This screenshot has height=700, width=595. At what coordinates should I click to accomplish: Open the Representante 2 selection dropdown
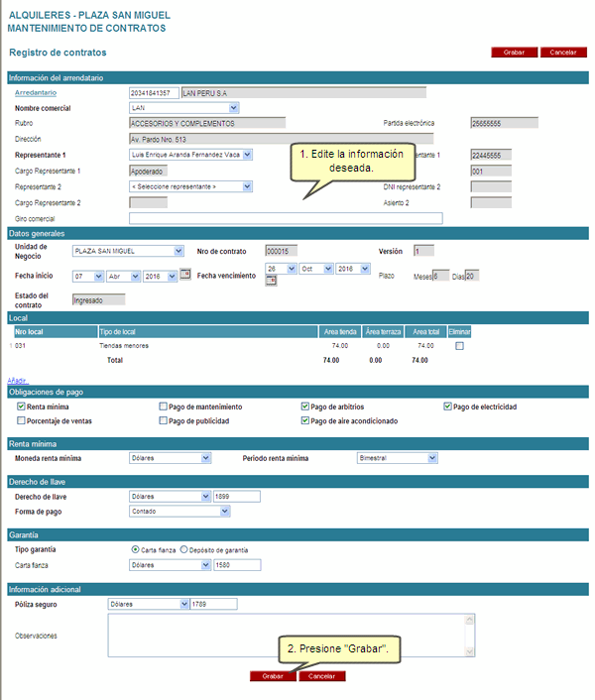click(247, 186)
